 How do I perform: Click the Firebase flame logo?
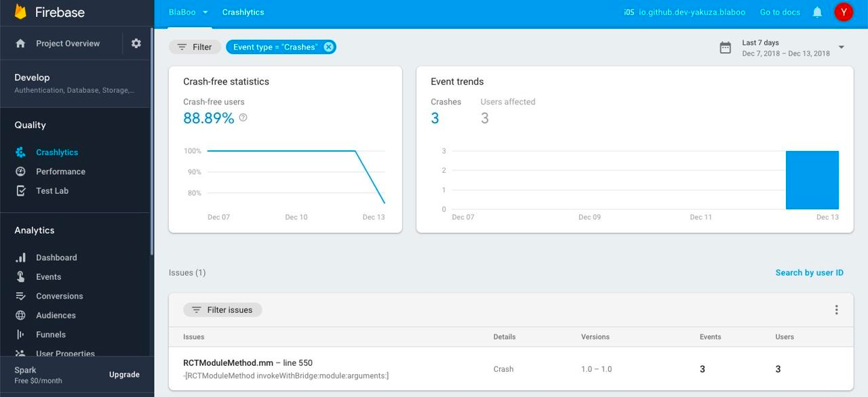20,13
